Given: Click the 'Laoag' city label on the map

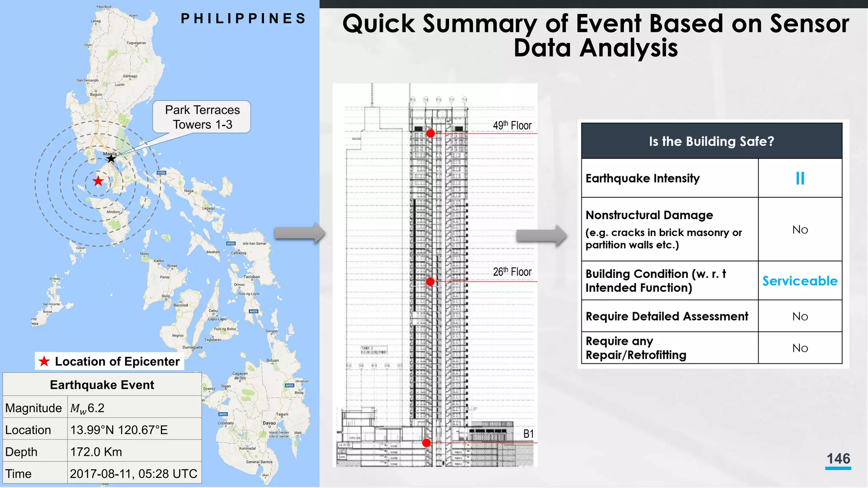Looking at the screenshot, I should point(96,21).
